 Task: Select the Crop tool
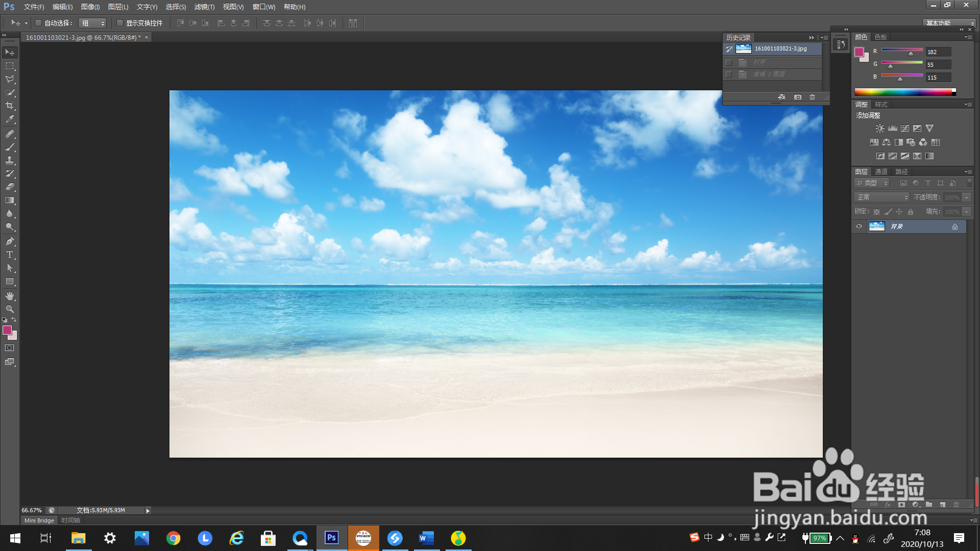pos(10,106)
